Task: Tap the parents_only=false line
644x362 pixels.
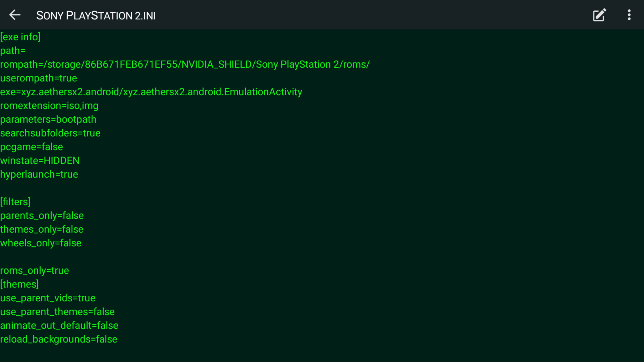Action: coord(42,216)
